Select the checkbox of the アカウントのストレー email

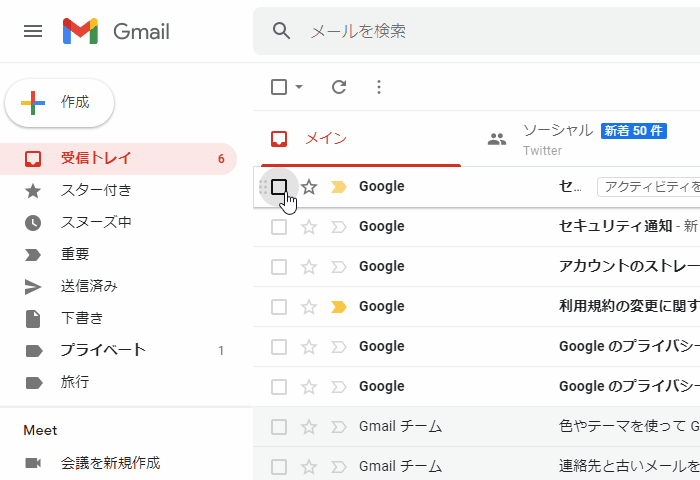tap(279, 267)
